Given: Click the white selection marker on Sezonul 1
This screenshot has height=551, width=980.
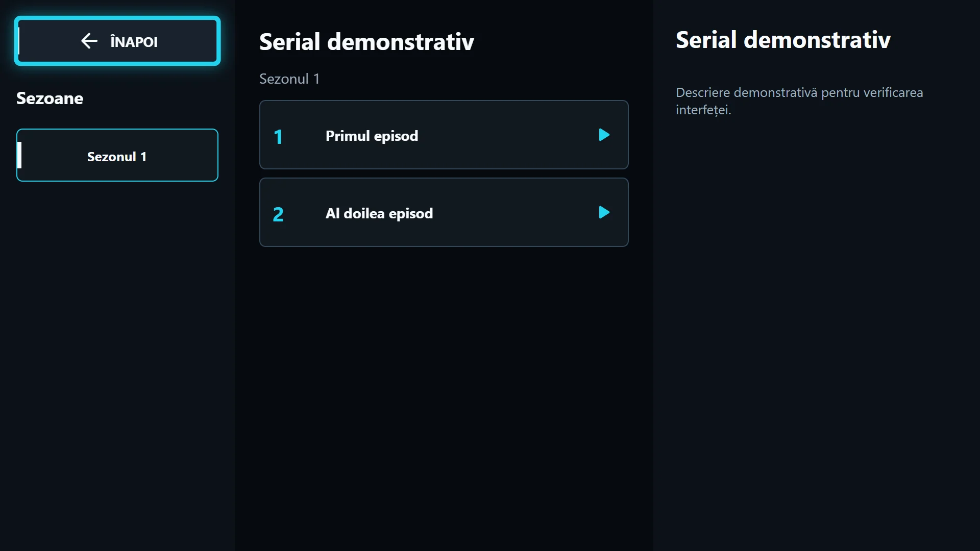Looking at the screenshot, I should tap(19, 155).
